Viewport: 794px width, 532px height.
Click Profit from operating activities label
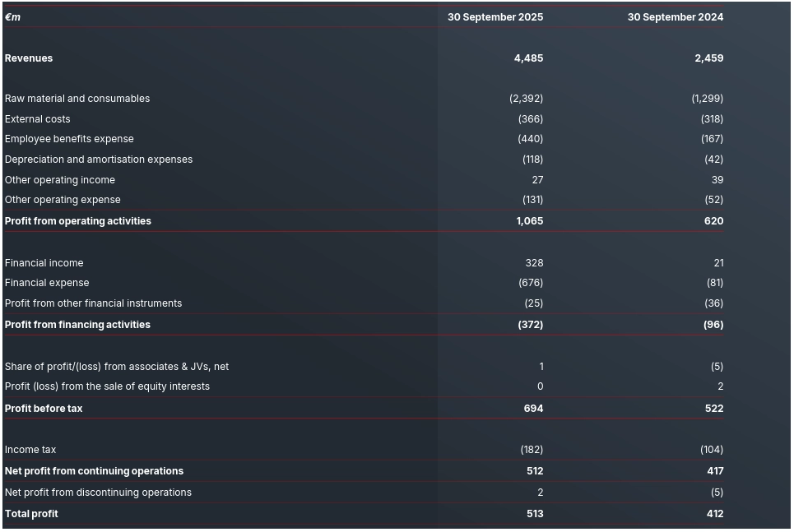[x=78, y=221]
